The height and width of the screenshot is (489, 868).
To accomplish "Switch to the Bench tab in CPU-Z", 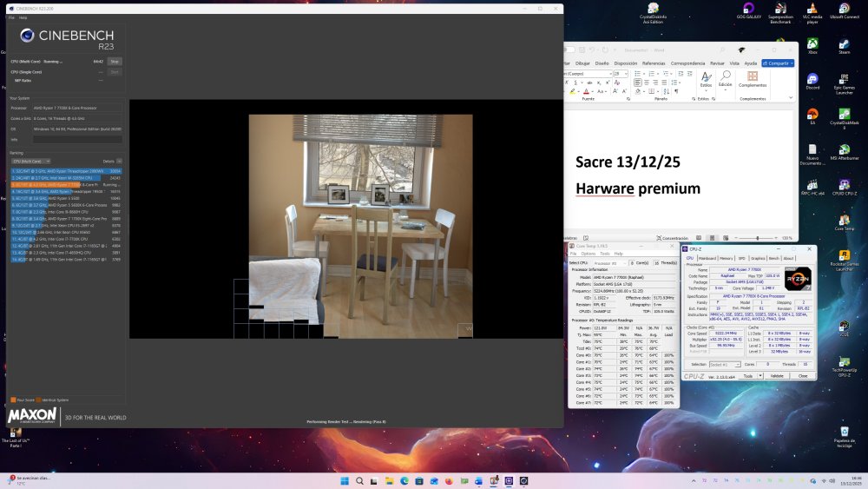I will tap(774, 258).
